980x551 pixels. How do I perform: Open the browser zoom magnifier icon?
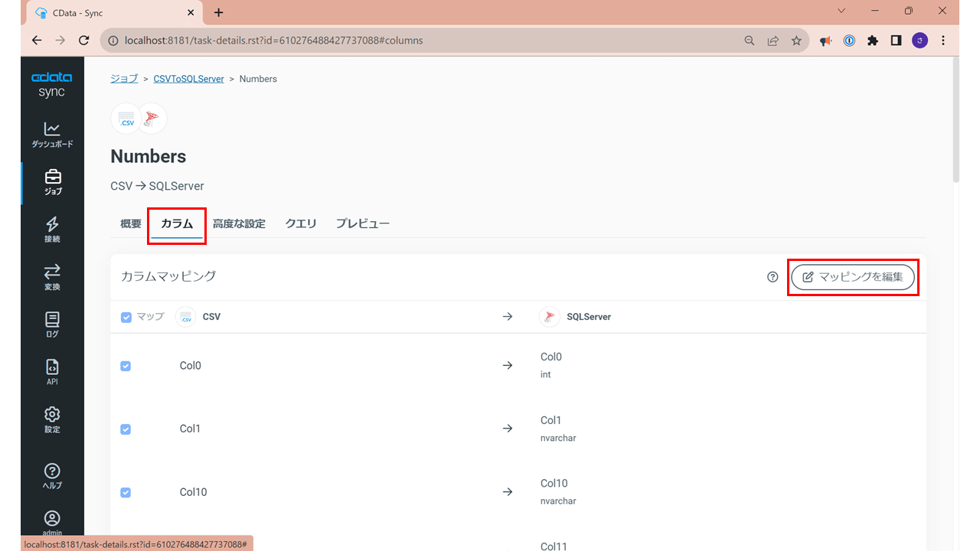click(750, 41)
